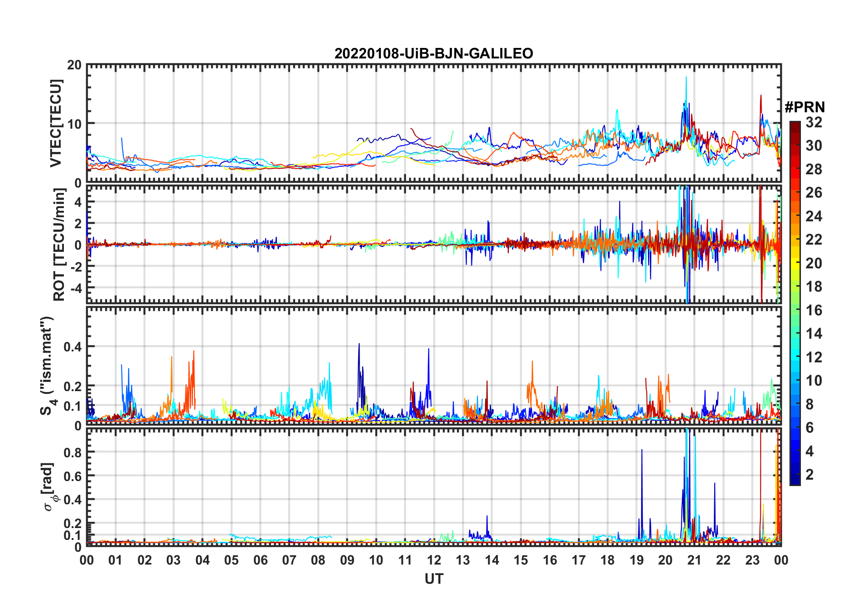The image size is (868, 607).
Task: Select the 10 tick on the VTEC y-axis
Action: [74, 124]
